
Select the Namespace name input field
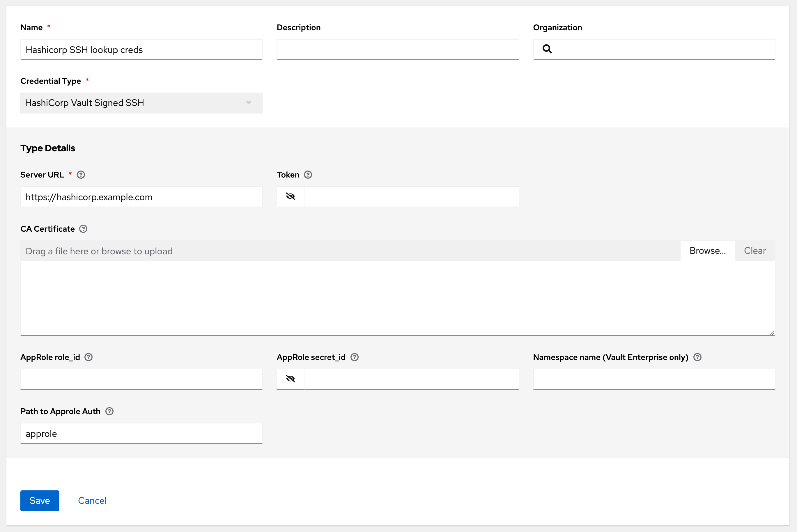pyautogui.click(x=654, y=379)
